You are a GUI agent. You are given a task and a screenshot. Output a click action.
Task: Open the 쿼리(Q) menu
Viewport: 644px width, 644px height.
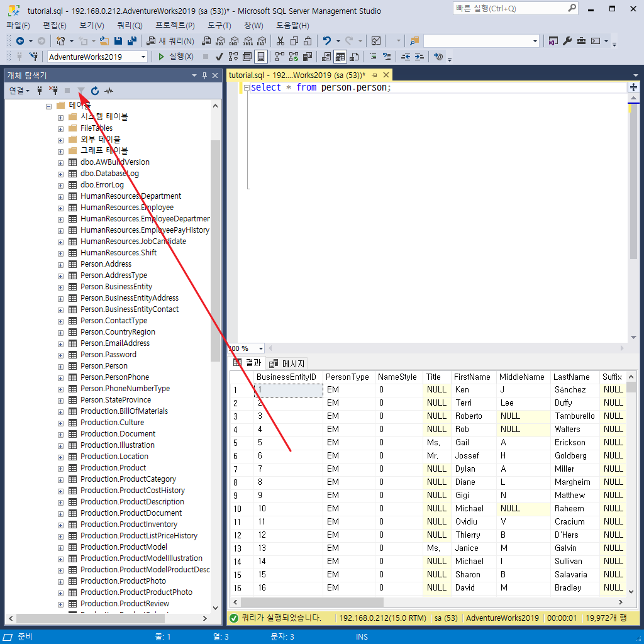click(x=130, y=25)
